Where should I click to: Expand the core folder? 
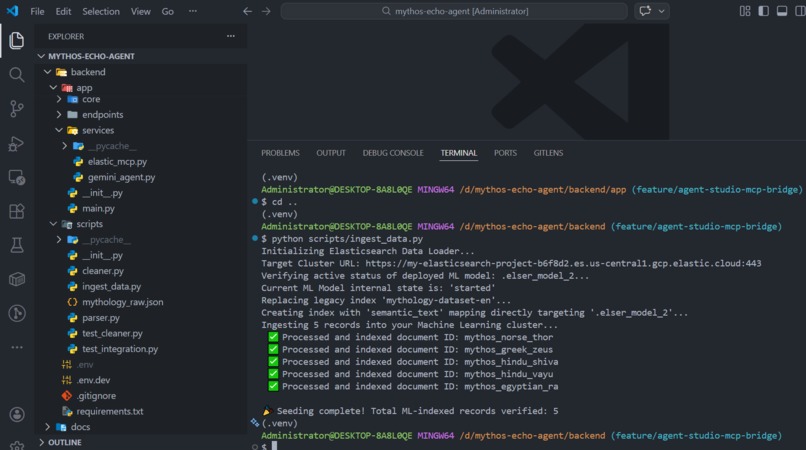140,99
